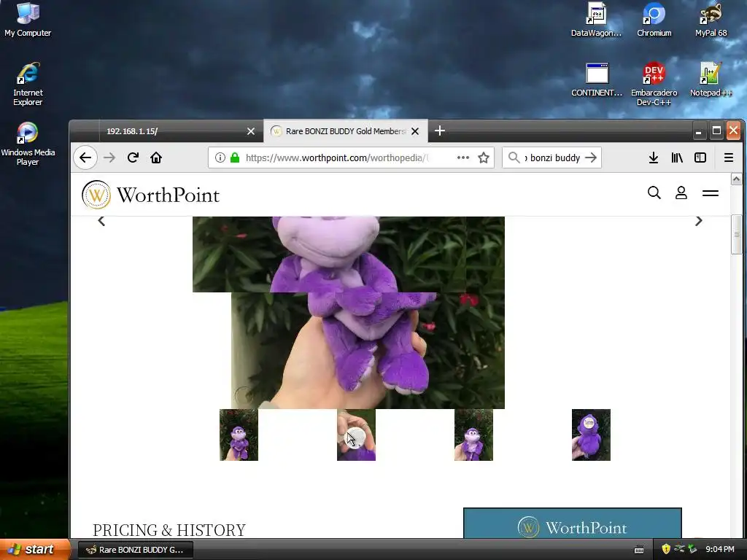The width and height of the screenshot is (747, 560).
Task: Show site information icon in address bar
Action: 220,157
